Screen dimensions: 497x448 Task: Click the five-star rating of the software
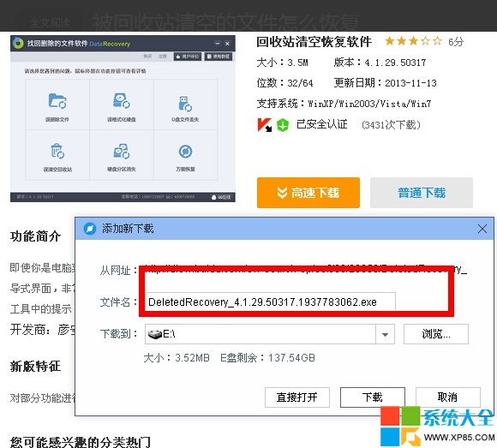click(x=413, y=41)
